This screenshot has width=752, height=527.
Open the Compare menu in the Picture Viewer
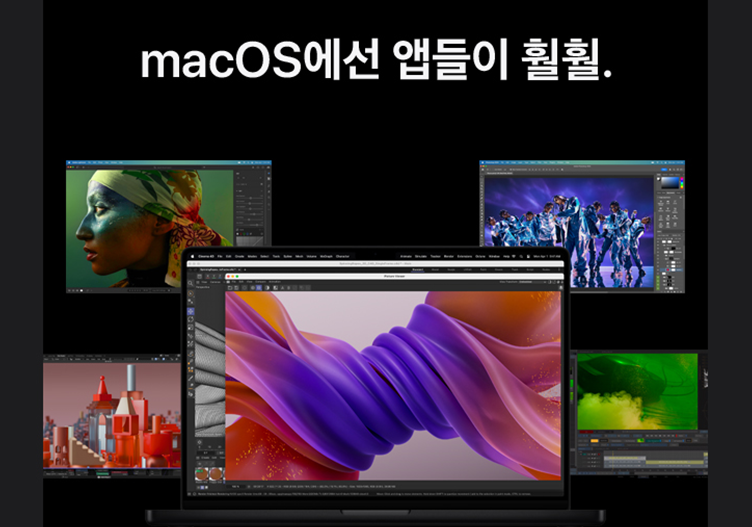click(260, 282)
